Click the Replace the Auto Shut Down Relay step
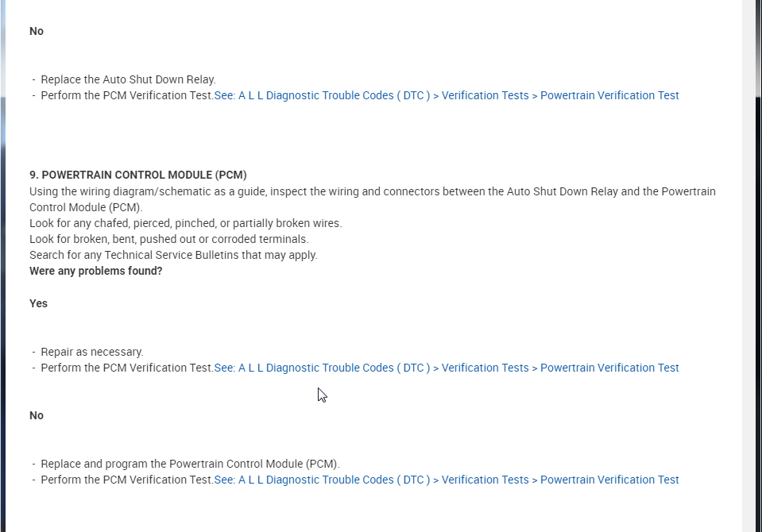Viewport: 762px width, 532px height. (128, 79)
